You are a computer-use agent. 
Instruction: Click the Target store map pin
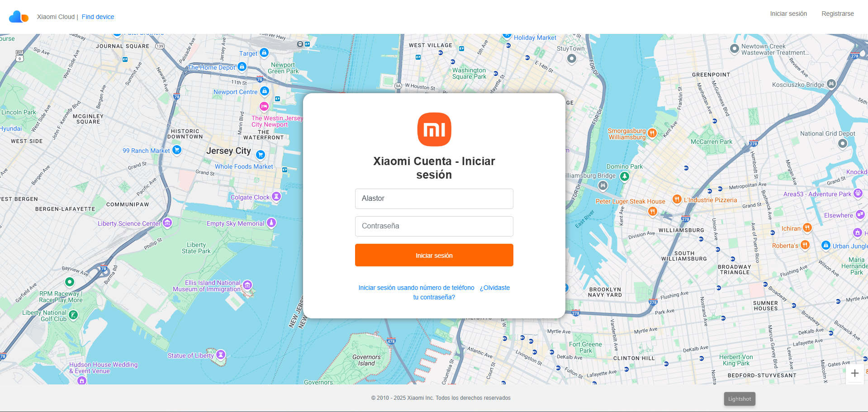(265, 52)
